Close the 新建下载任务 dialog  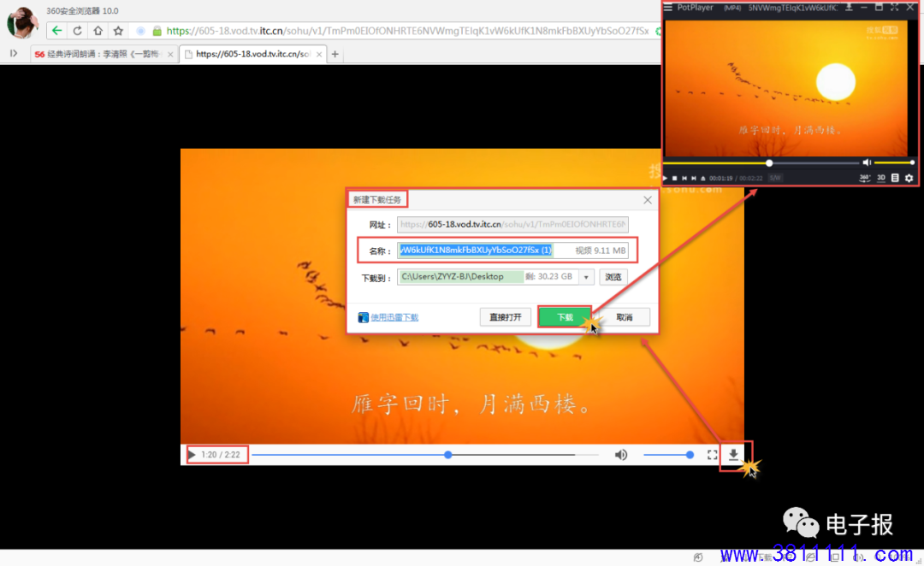point(648,200)
